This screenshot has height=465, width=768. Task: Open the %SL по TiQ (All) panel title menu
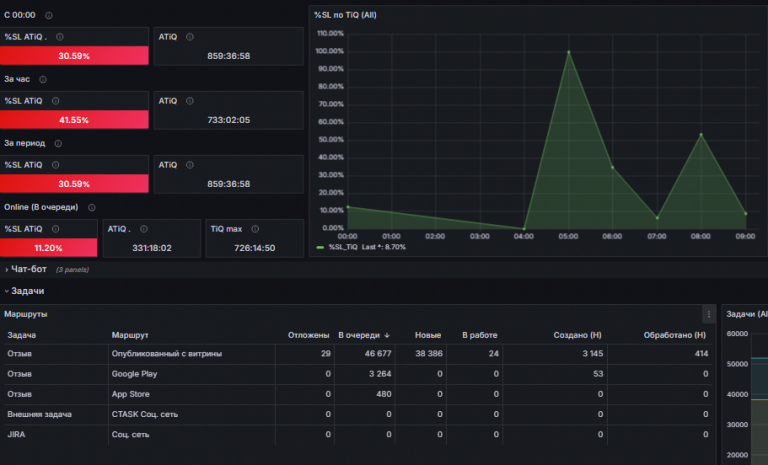(x=345, y=15)
